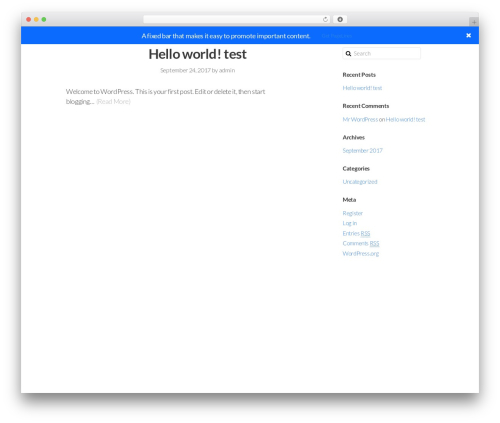Open the Uncategorized category
500x423 pixels.
click(x=360, y=182)
